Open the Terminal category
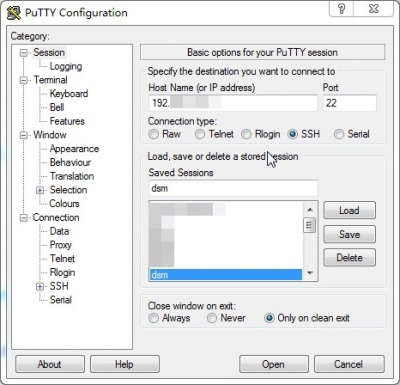The width and height of the screenshot is (400, 385). coord(50,80)
